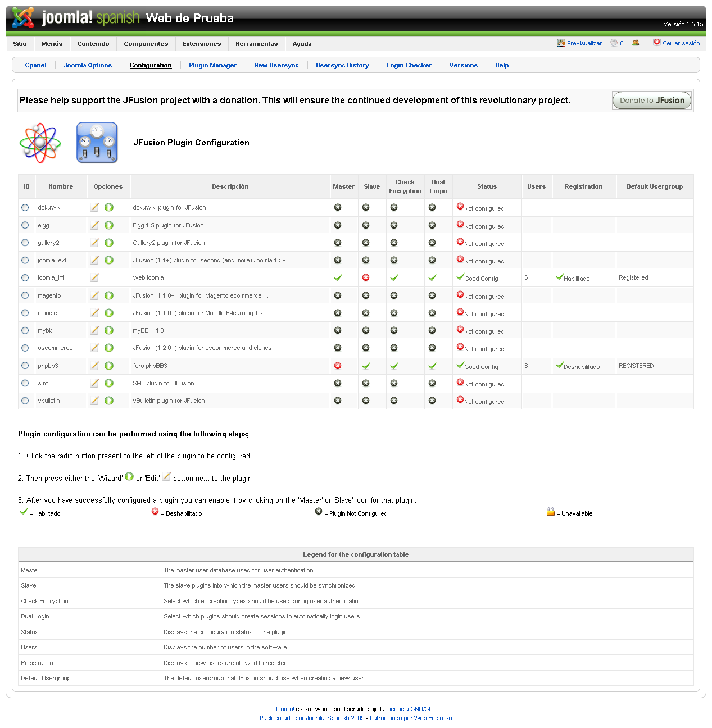
Task: Open the Herramientas menu
Action: pos(257,44)
